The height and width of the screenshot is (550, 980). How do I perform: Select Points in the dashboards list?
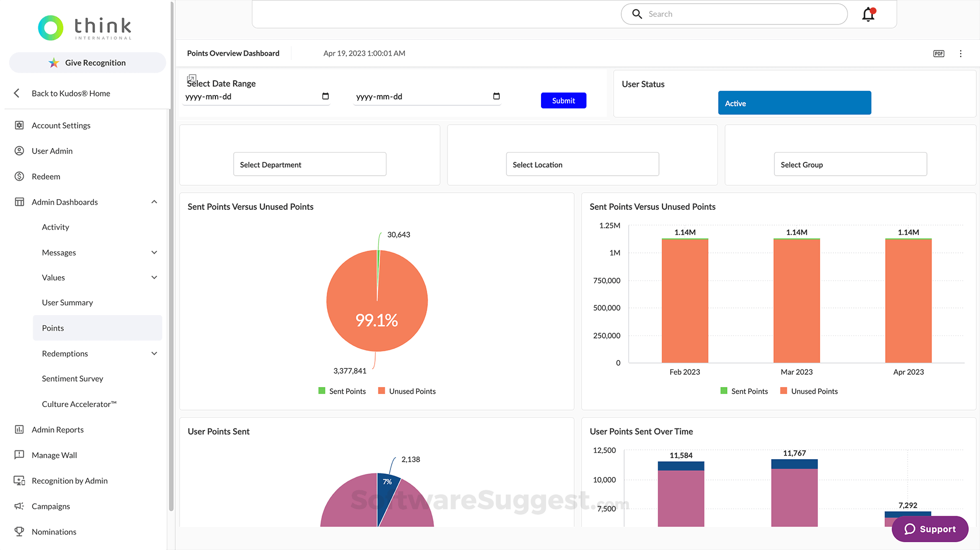click(53, 328)
